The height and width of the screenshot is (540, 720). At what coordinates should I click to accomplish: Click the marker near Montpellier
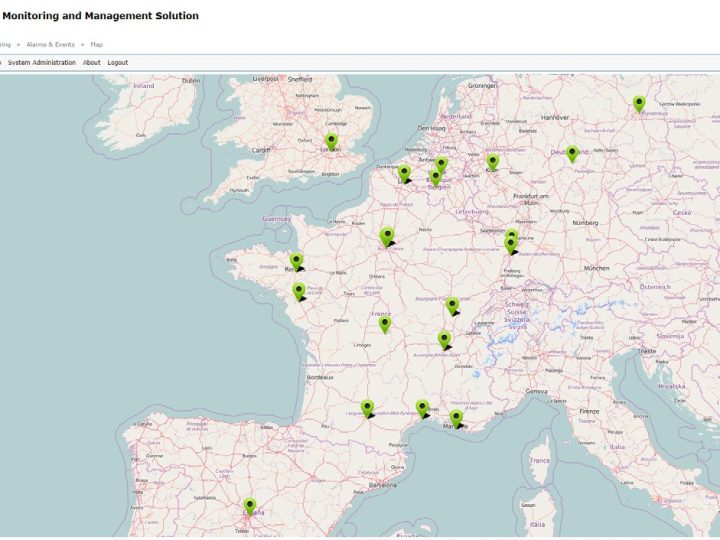(422, 409)
